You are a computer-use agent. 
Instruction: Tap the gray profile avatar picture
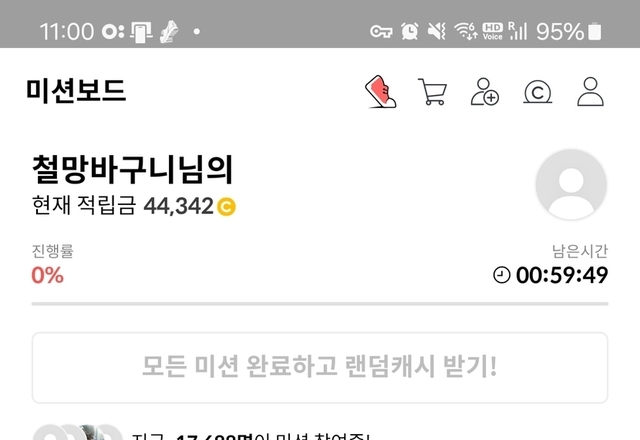pos(571,184)
